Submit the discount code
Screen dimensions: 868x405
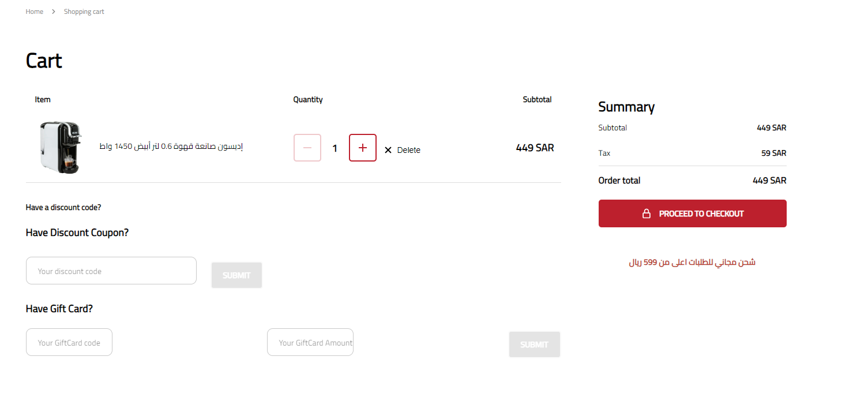click(x=236, y=275)
